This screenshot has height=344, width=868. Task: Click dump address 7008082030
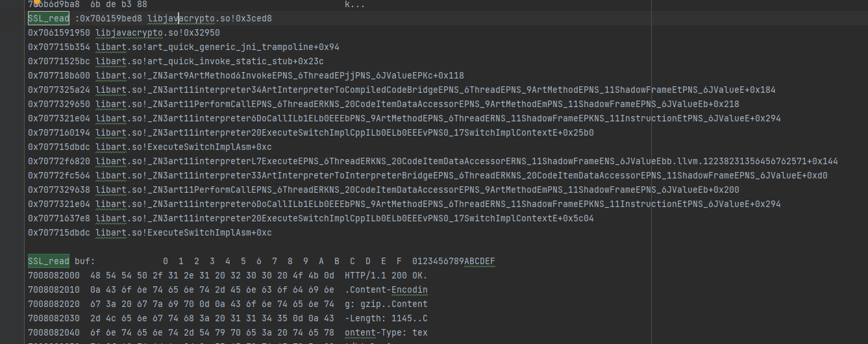54,318
